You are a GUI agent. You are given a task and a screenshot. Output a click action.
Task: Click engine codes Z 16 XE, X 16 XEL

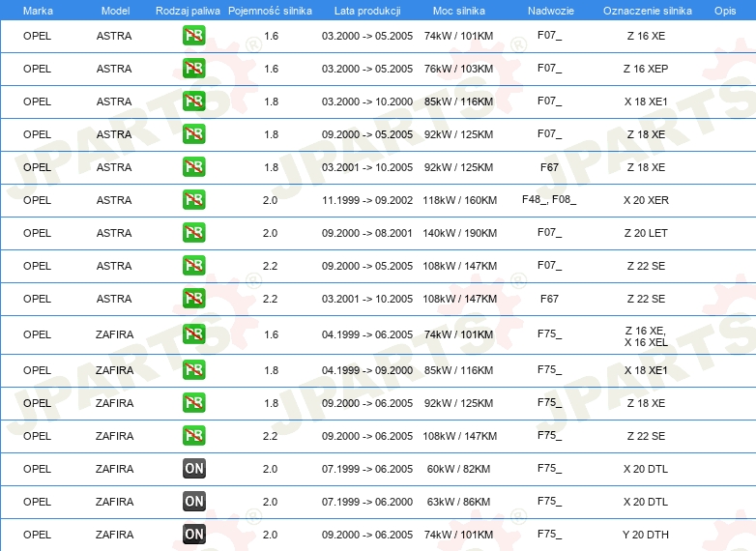click(646, 336)
